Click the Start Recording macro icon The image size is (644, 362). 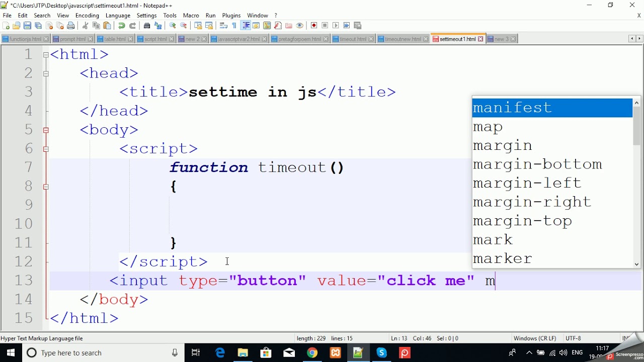314,26
